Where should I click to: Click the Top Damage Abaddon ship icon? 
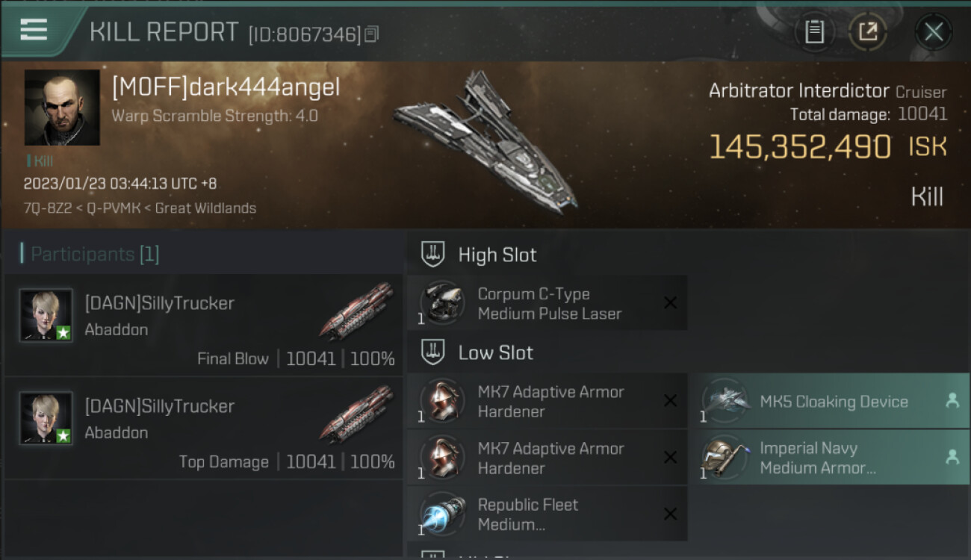pyautogui.click(x=357, y=413)
